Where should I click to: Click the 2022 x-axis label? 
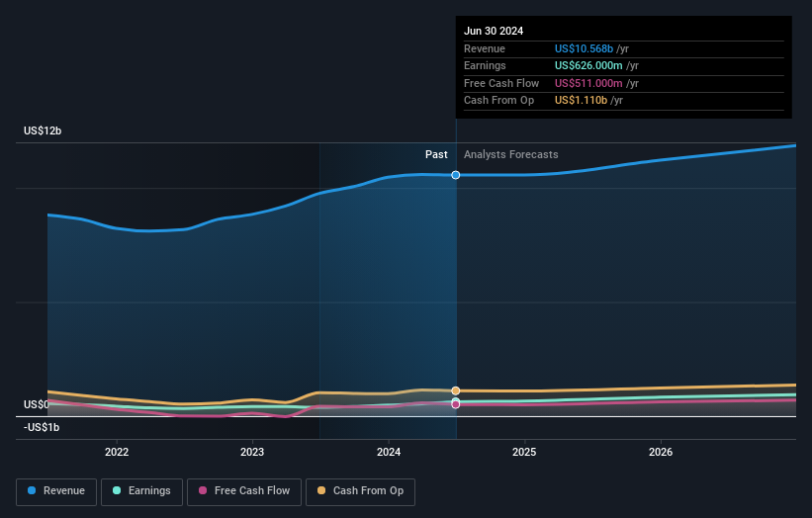pos(117,452)
